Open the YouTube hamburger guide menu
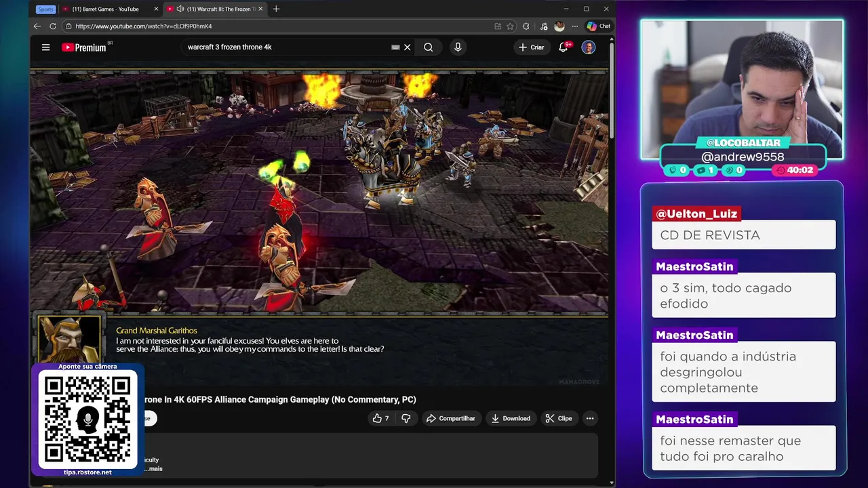This screenshot has height=488, width=868. coord(45,47)
